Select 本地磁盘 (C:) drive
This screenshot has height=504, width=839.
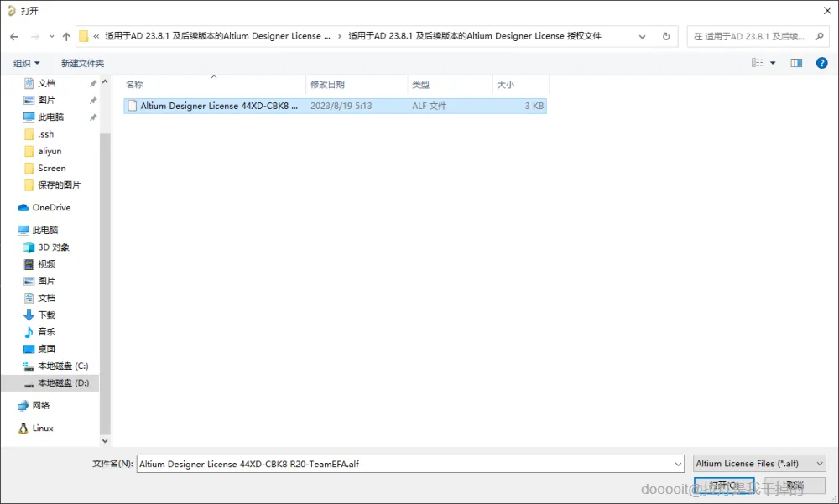[x=63, y=366]
